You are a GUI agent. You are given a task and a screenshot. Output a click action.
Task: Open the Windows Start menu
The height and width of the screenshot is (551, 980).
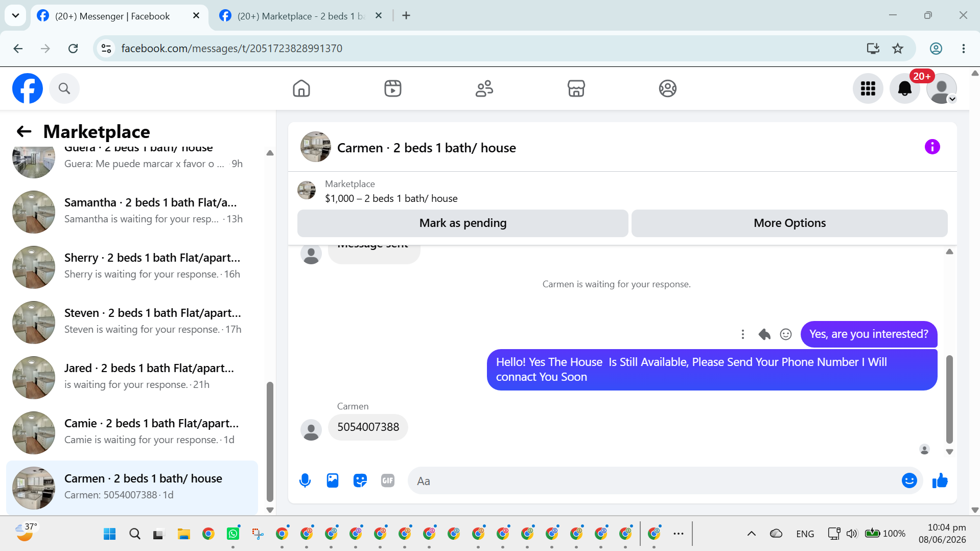pyautogui.click(x=110, y=534)
